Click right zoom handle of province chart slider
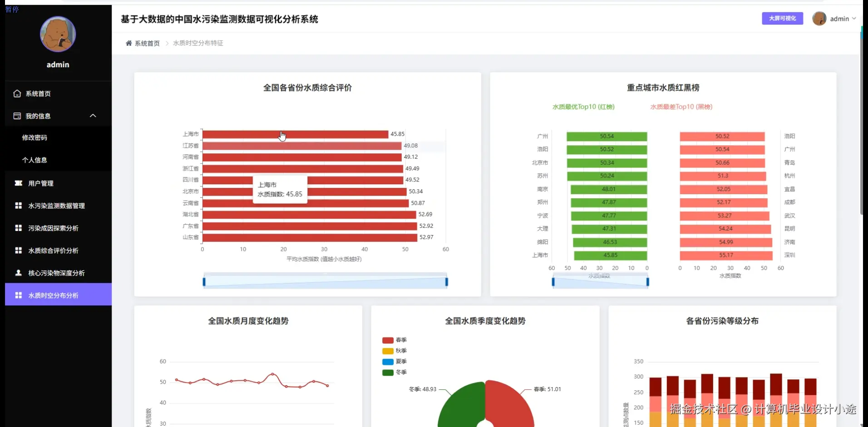Screen dimensions: 868x427 [x=447, y=282]
